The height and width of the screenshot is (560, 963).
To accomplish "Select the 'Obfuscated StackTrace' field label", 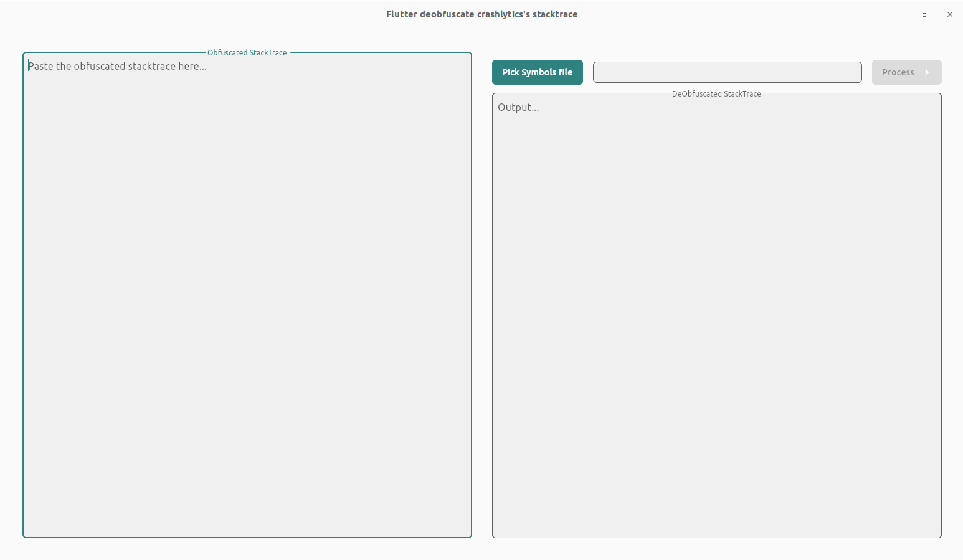I will 247,53.
